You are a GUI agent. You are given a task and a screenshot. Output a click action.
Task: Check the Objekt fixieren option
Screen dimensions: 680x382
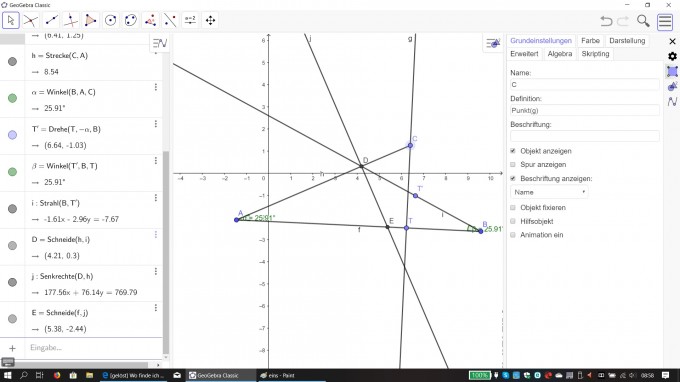click(x=513, y=208)
